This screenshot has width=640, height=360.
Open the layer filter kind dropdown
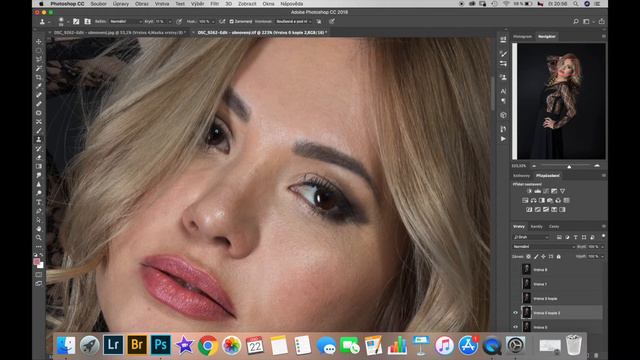click(x=531, y=237)
